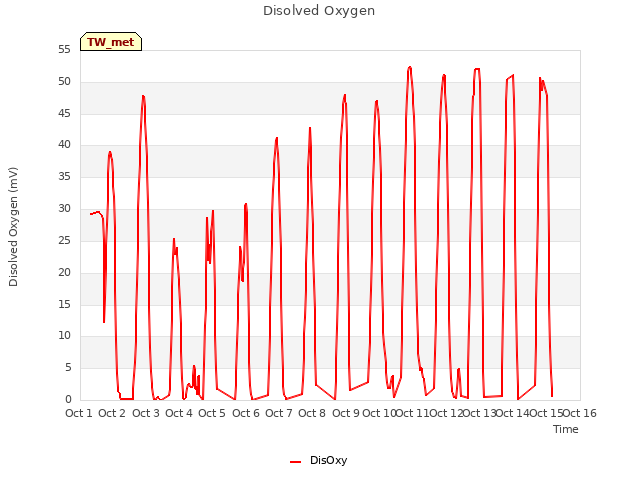Click the 40 y-axis tick label
This screenshot has height=480, width=640.
[x=64, y=144]
